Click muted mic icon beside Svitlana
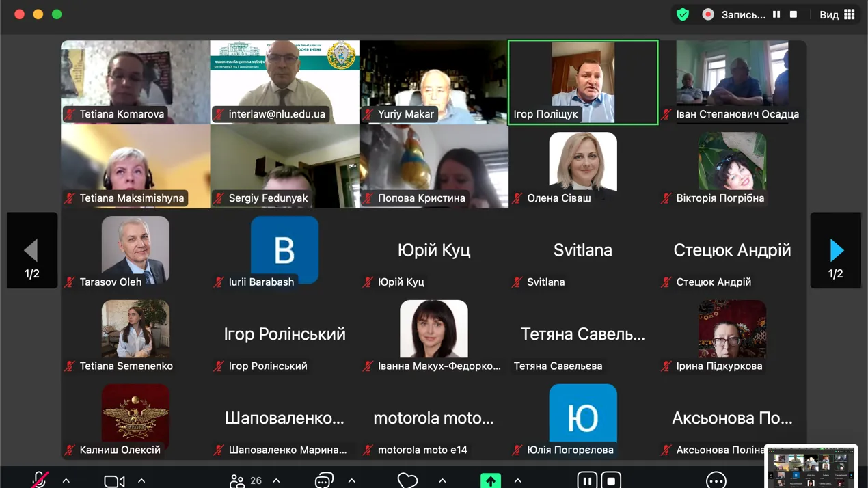The image size is (868, 488). (x=517, y=282)
